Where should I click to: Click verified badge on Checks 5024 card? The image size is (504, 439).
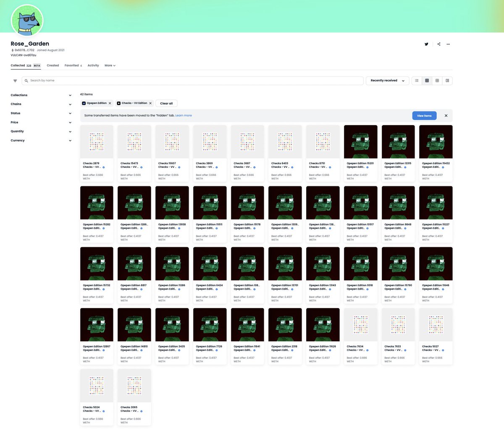pyautogui.click(x=104, y=411)
